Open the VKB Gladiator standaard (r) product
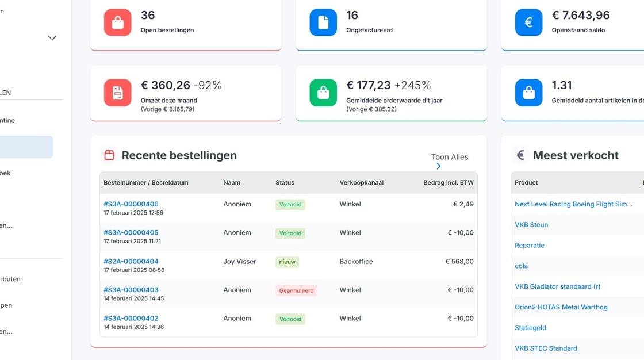 [x=557, y=286]
